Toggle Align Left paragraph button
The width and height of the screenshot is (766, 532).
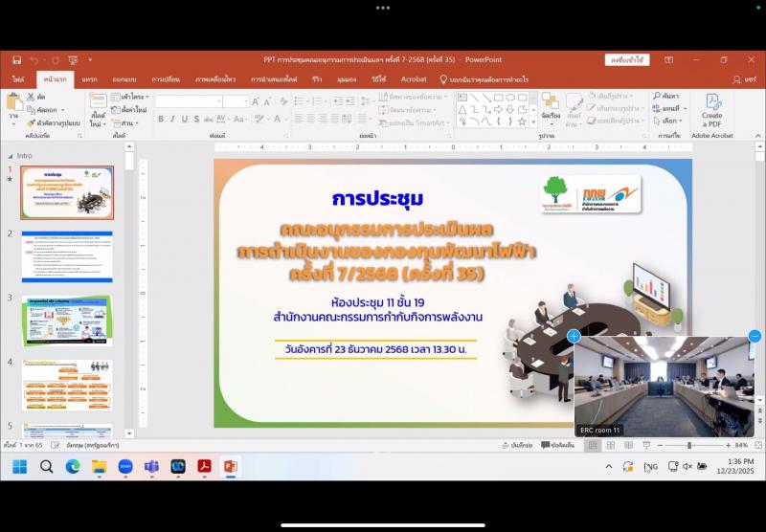(299, 119)
